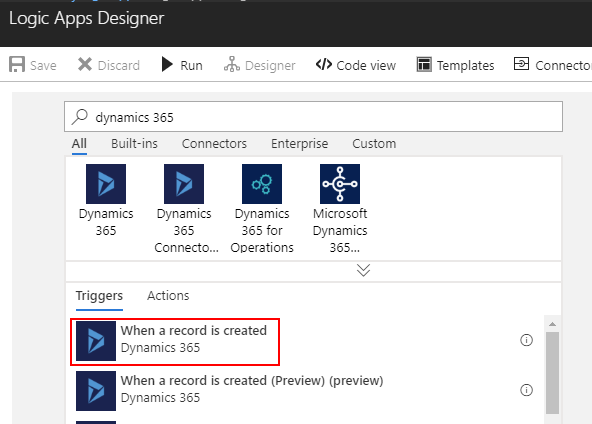Expand the connector list with double chevron
The height and width of the screenshot is (424, 592).
[x=363, y=270]
